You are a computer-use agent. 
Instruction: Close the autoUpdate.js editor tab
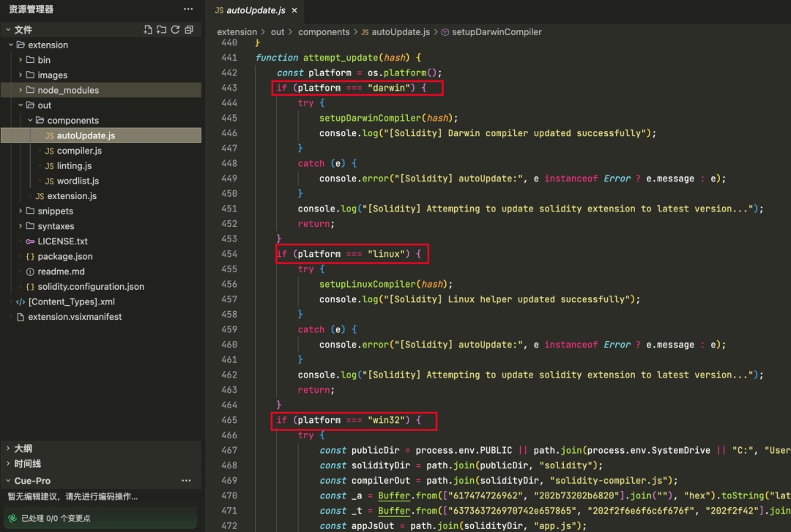(x=294, y=10)
